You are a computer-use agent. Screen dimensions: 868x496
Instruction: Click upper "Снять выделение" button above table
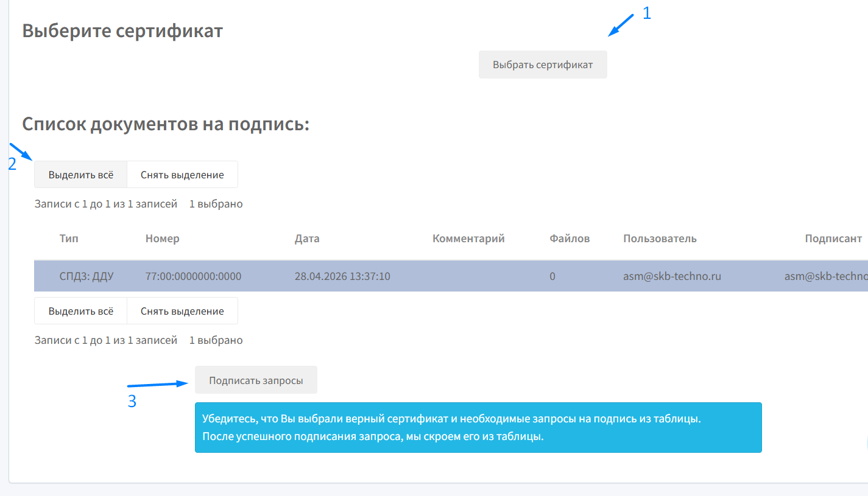[x=182, y=175]
